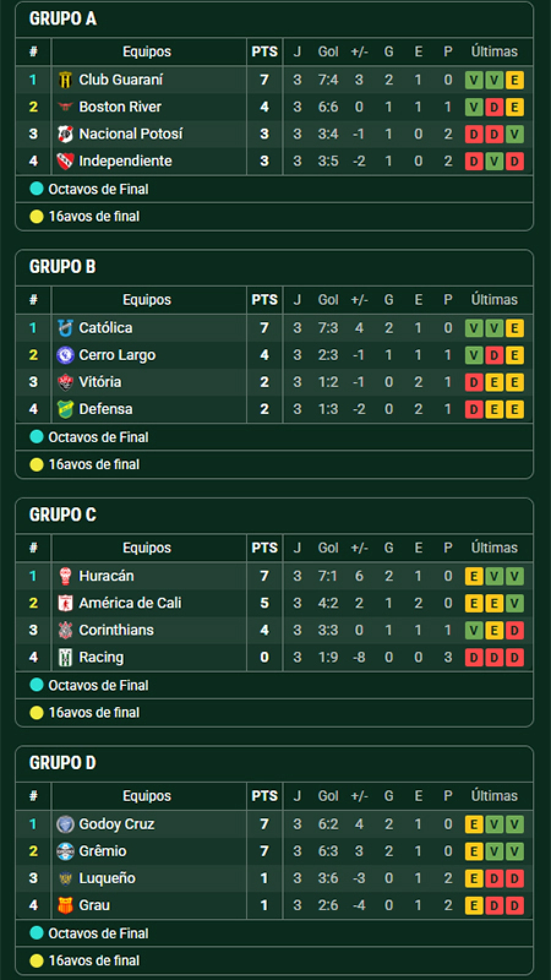Click the Últimas column header in Grupo C

point(494,548)
